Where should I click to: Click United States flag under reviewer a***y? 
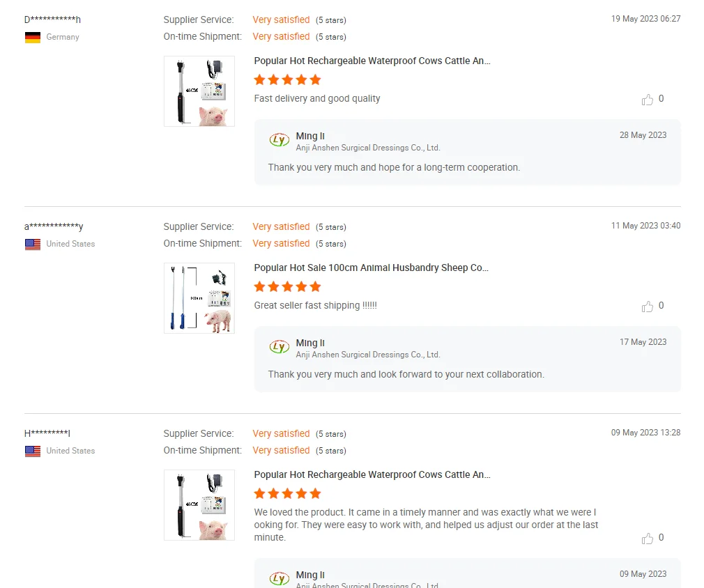(x=33, y=245)
